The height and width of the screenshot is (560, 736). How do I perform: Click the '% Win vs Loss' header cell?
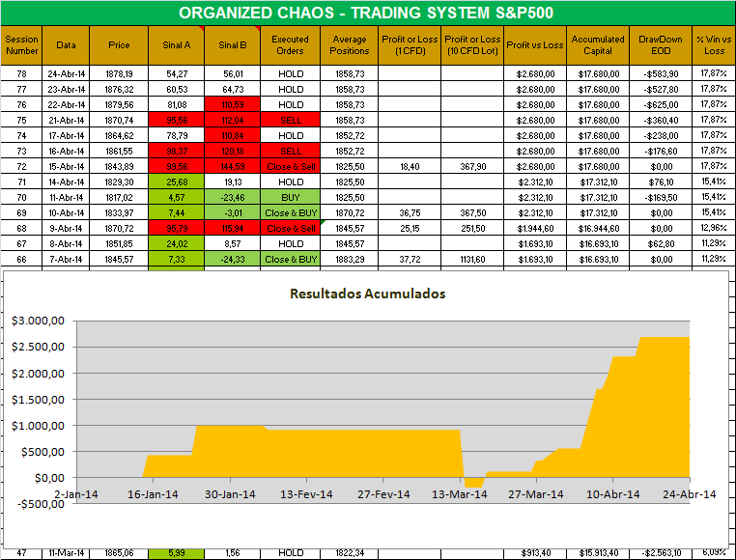coord(714,45)
